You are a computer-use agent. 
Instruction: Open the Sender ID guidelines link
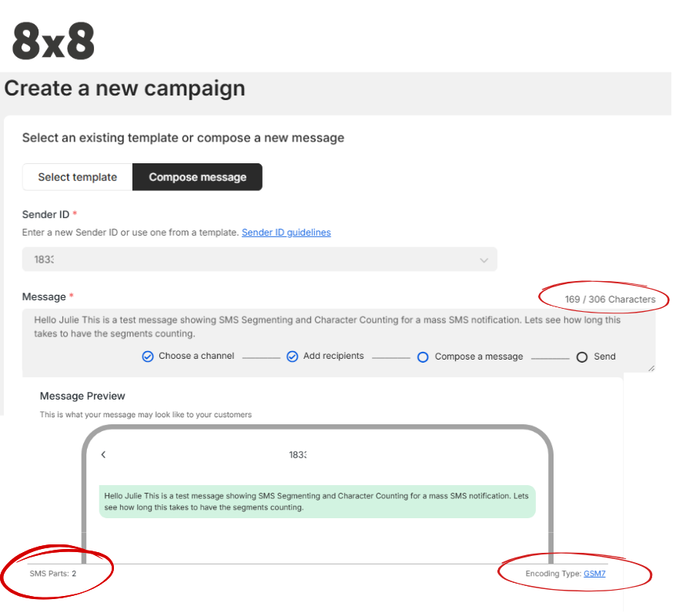click(286, 233)
